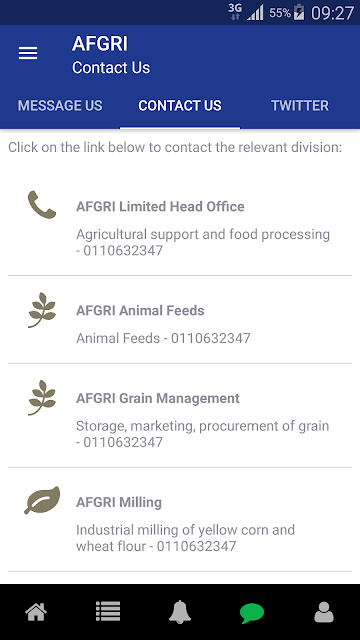Open AFGRI Grain Management contact entry

click(180, 416)
